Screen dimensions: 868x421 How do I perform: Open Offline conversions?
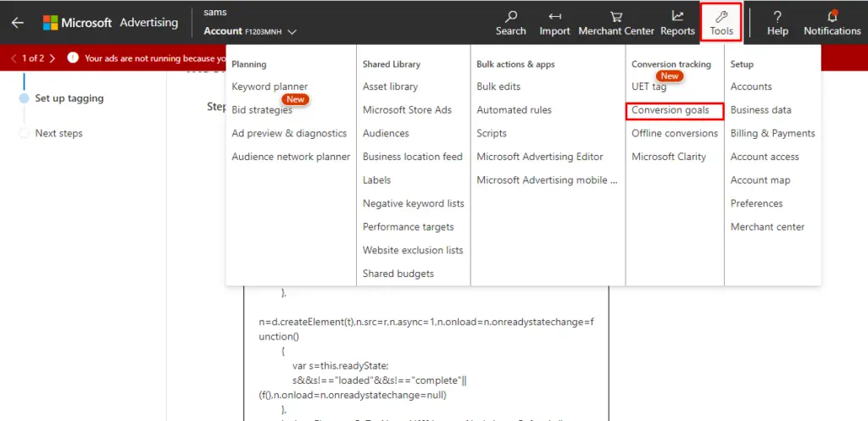click(x=675, y=133)
